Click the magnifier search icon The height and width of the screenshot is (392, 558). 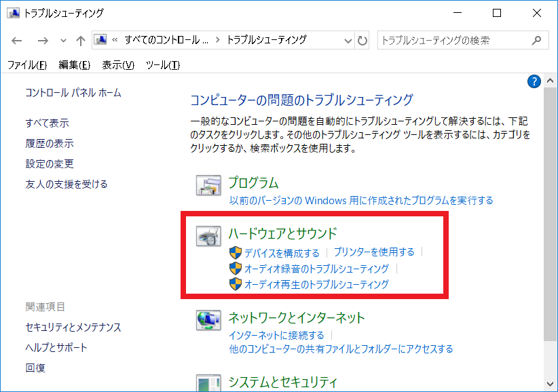(536, 41)
